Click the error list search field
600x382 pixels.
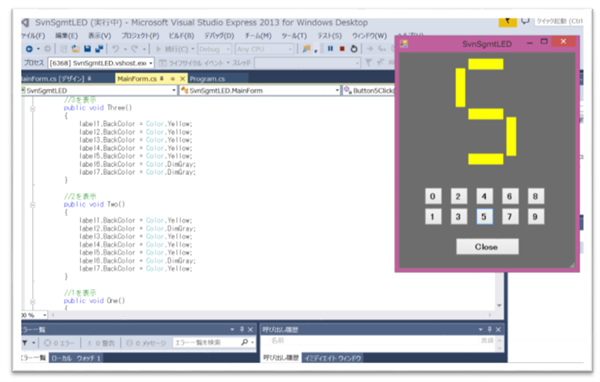point(207,343)
